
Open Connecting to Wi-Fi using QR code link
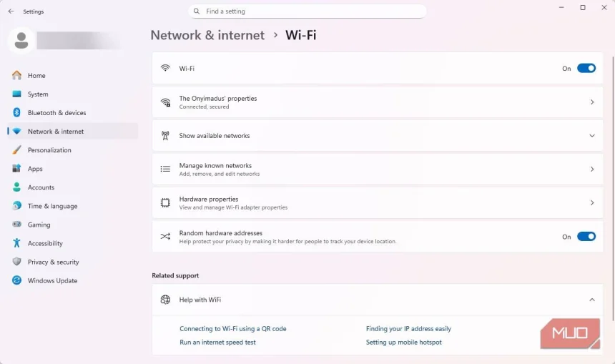pos(233,329)
